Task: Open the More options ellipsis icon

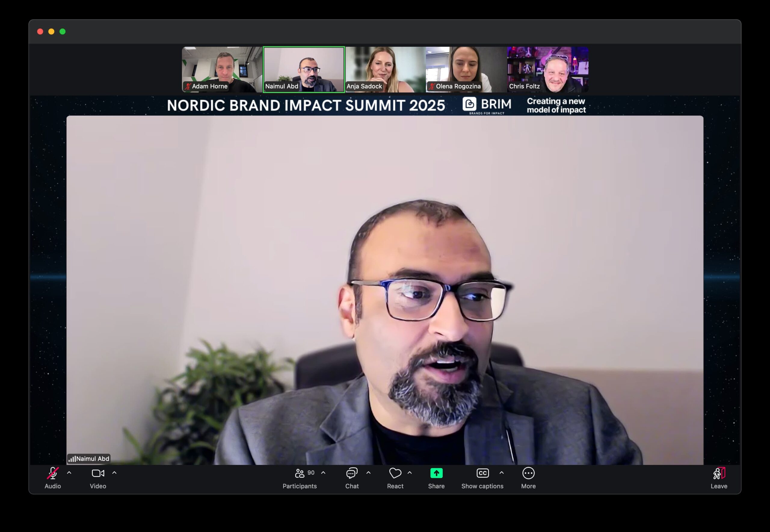Action: [x=528, y=473]
